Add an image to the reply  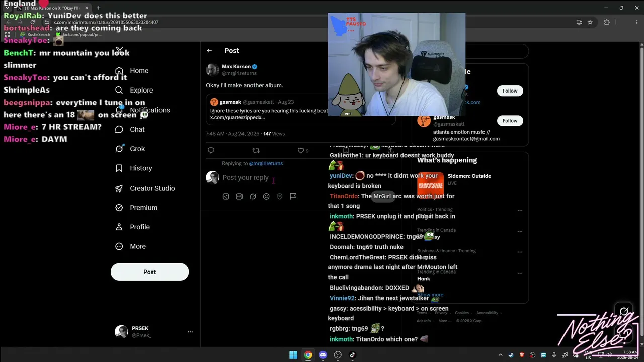pyautogui.click(x=226, y=196)
